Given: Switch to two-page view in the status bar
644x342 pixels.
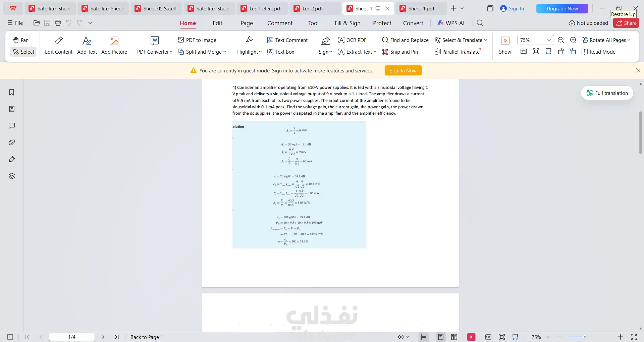Looking at the screenshot, I should [454, 337].
